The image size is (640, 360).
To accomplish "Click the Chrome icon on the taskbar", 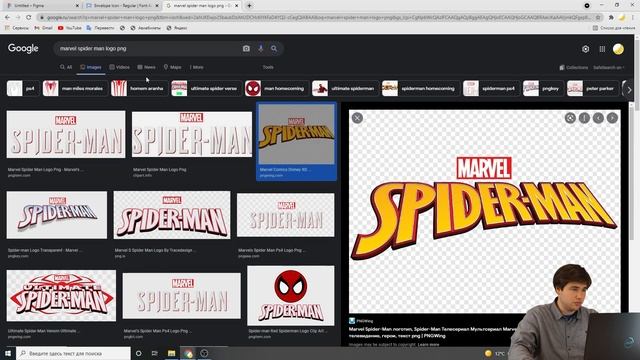I will [188, 353].
